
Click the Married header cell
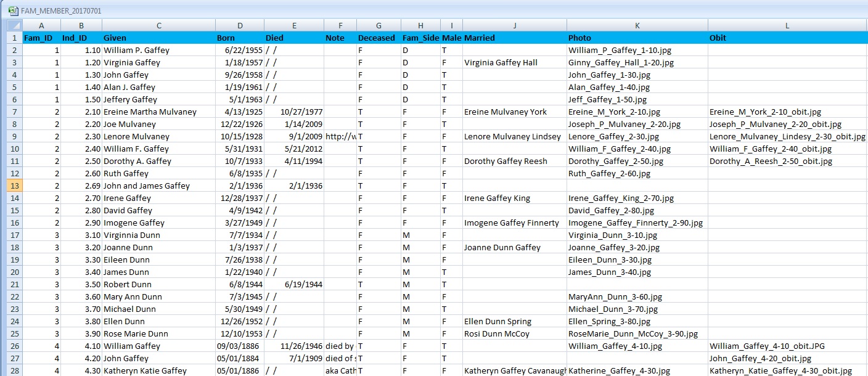(x=515, y=38)
